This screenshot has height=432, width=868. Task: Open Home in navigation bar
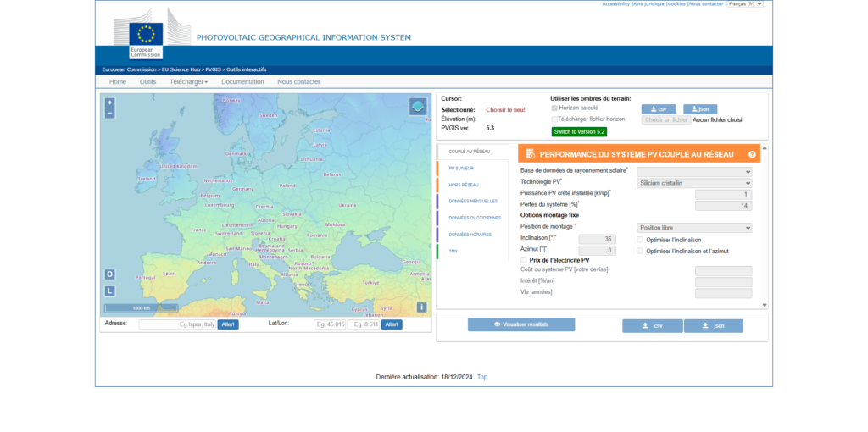point(117,82)
